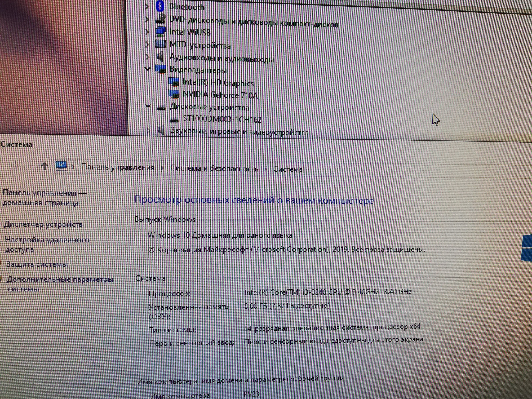532x399 pixels.
Task: Select Видеоадаптеры entry
Action: coord(198,70)
